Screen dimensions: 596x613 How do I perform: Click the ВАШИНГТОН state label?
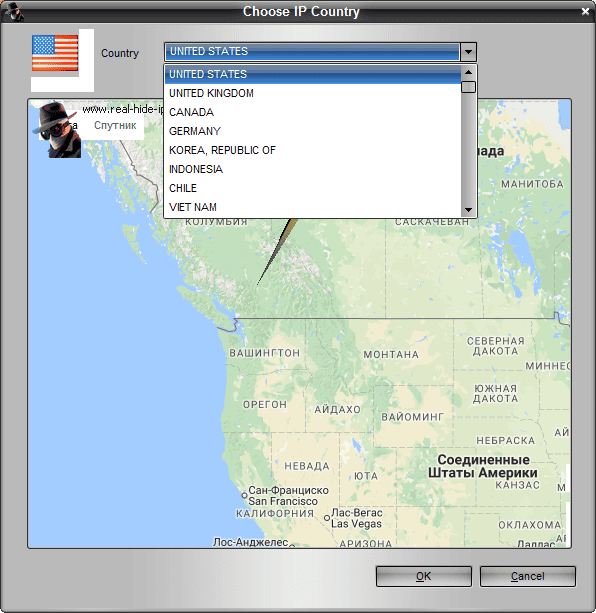(265, 353)
